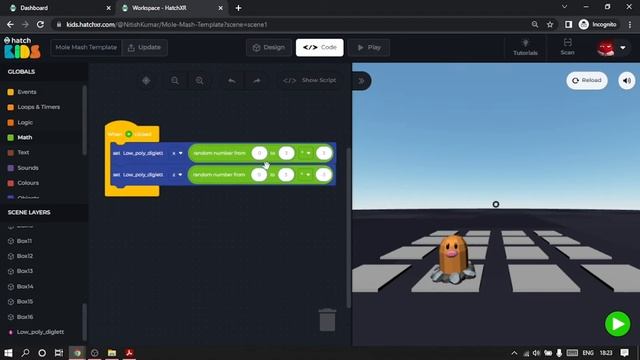
Task: Undo the last block change
Action: click(231, 81)
